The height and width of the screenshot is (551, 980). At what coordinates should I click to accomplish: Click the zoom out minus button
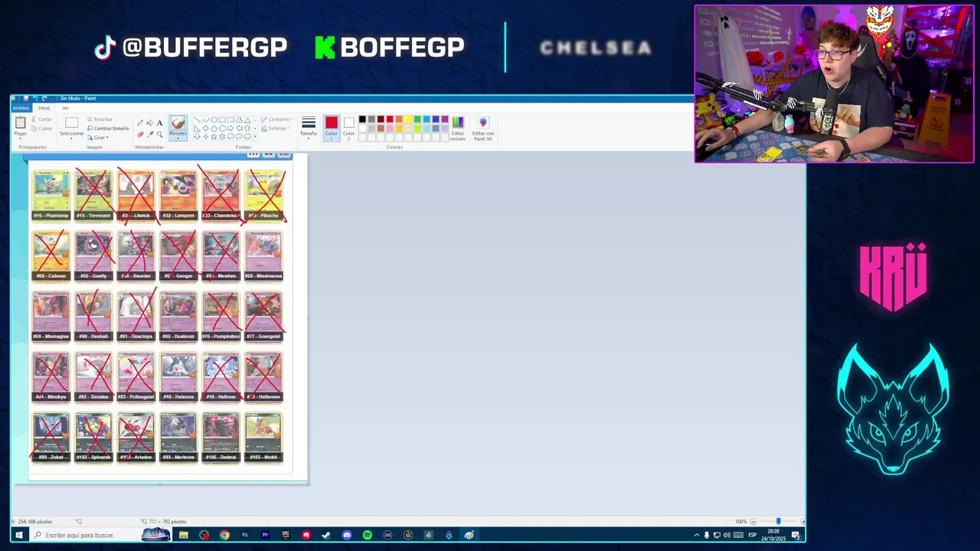(753, 522)
